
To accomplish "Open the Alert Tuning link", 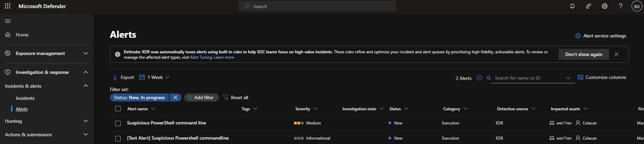I will [201, 57].
